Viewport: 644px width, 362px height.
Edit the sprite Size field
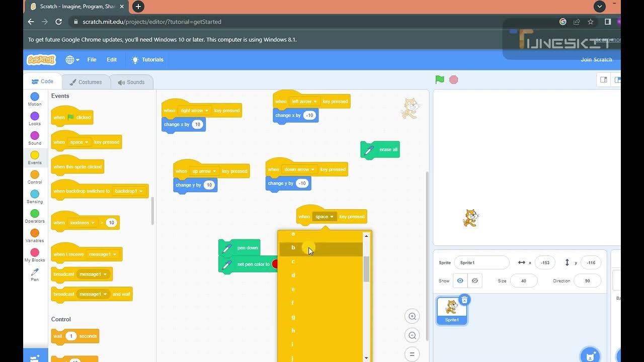tap(524, 281)
